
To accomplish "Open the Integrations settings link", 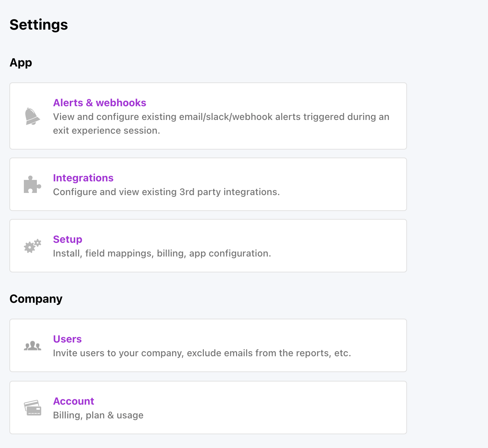I will point(83,178).
